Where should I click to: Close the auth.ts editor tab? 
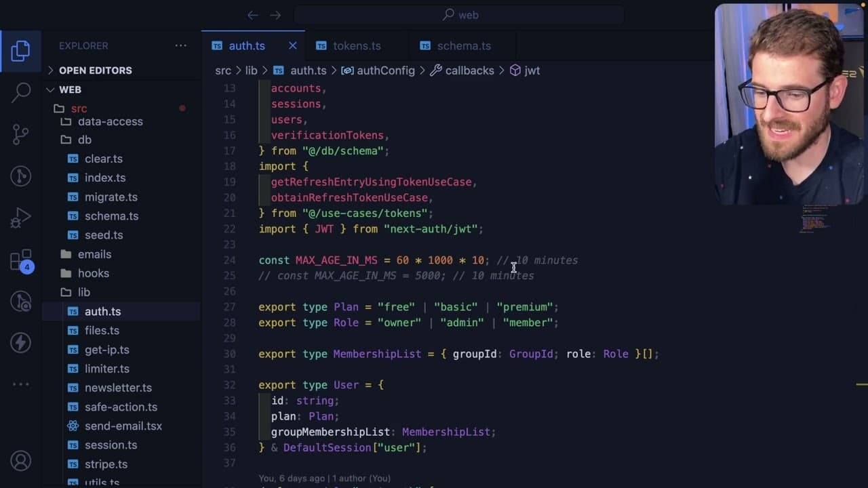point(292,45)
